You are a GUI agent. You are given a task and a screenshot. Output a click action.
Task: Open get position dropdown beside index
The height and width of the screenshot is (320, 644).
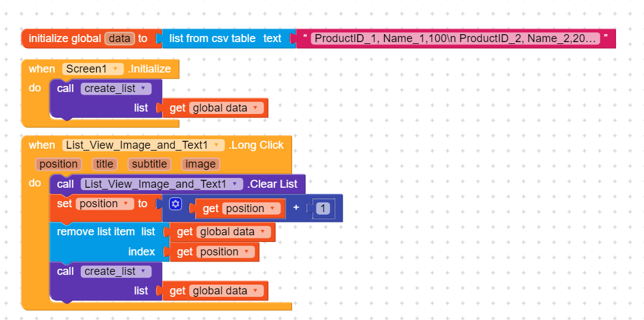[247, 252]
